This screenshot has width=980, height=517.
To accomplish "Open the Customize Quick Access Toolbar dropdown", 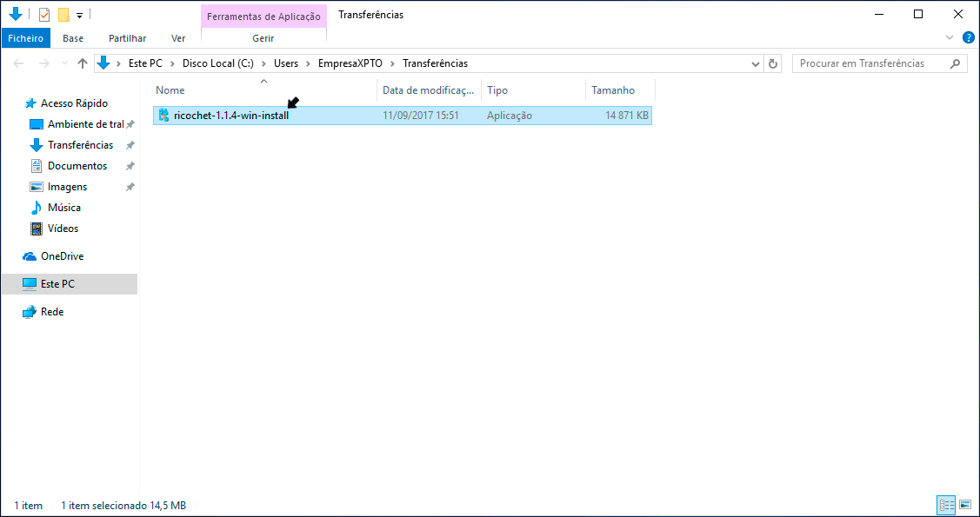I will (79, 15).
